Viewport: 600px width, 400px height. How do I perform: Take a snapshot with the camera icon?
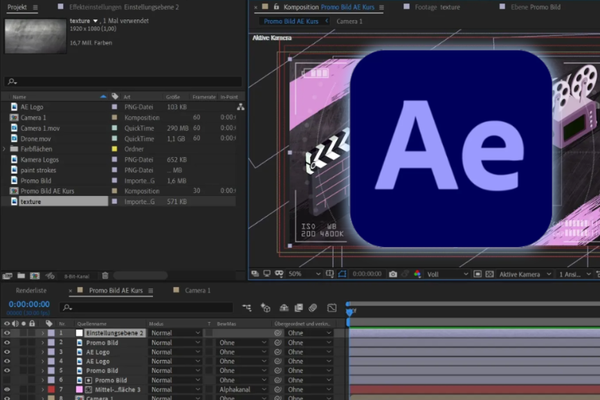394,273
